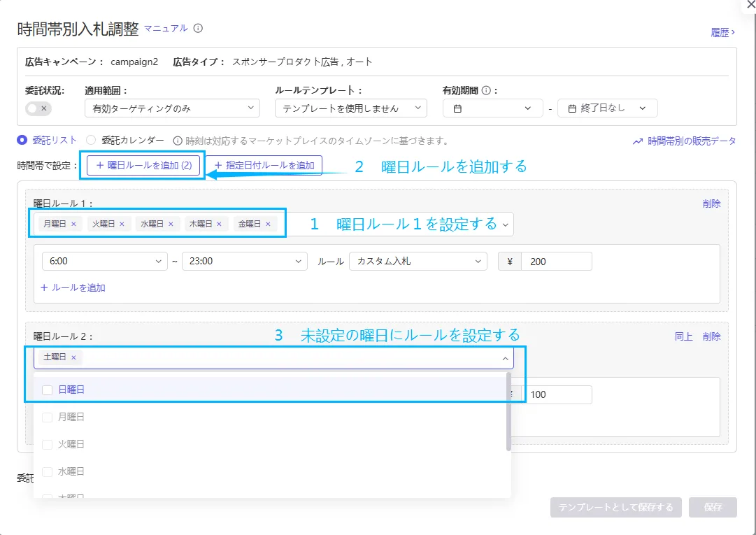
Task: Click the weekday list scrollbar
Action: tap(508, 412)
